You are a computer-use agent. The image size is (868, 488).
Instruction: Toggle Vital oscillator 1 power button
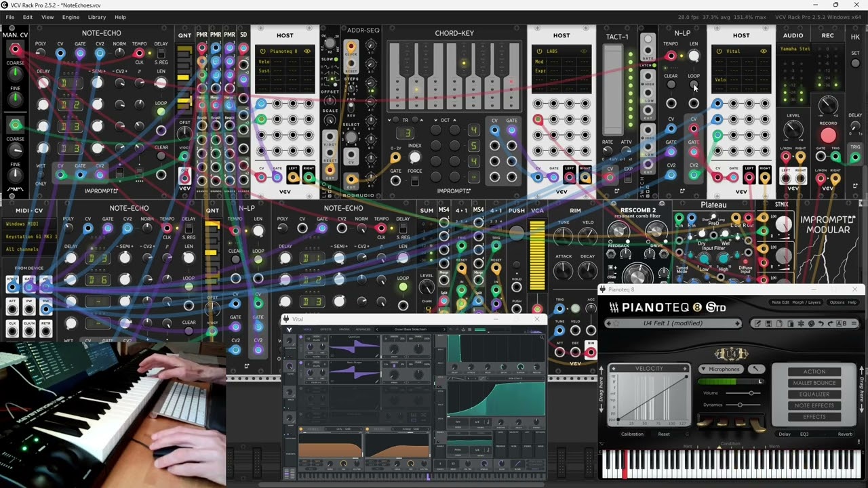pos(301,337)
